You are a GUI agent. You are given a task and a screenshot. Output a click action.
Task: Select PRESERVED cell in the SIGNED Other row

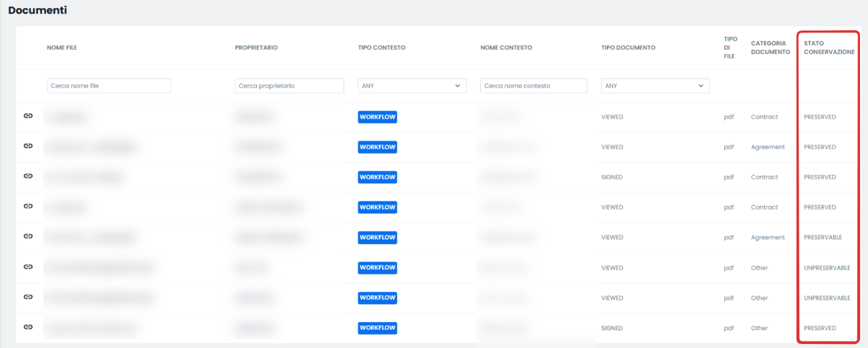(820, 328)
